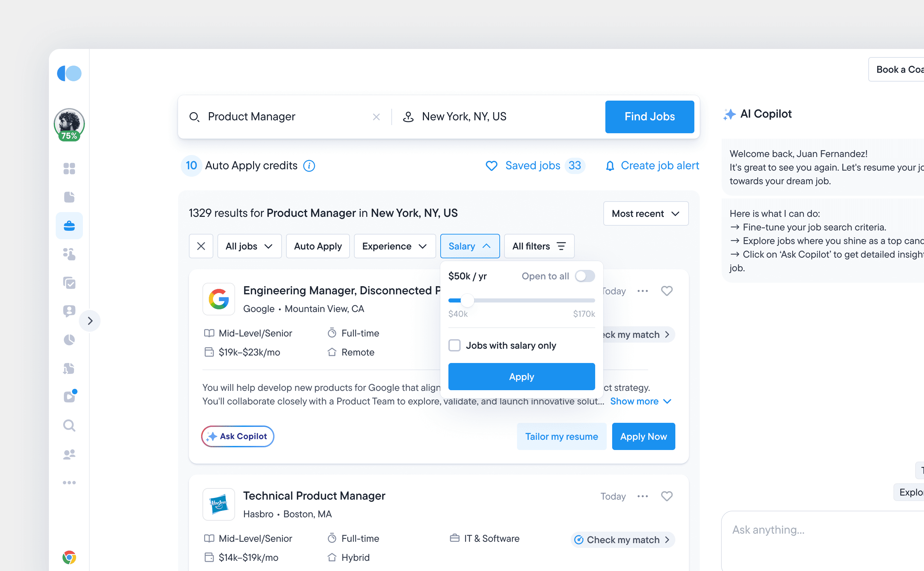Open the dashboard grid icon in sidebar
The height and width of the screenshot is (571, 924).
point(69,169)
